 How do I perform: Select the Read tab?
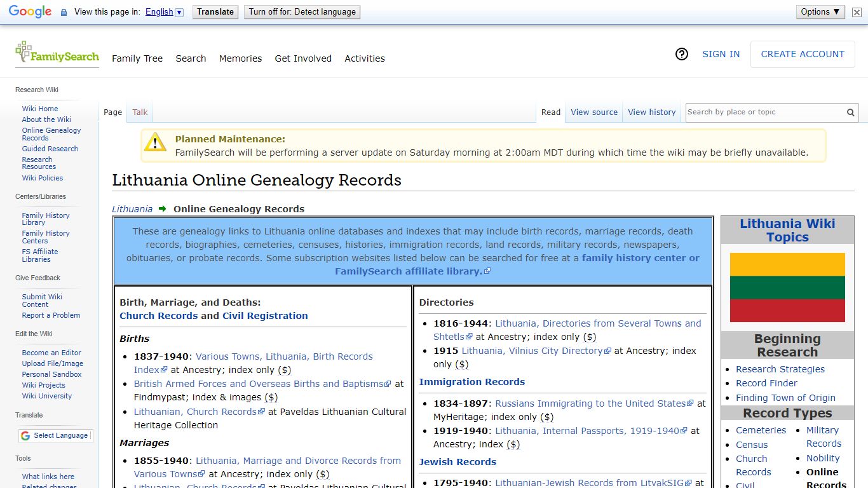tap(551, 112)
